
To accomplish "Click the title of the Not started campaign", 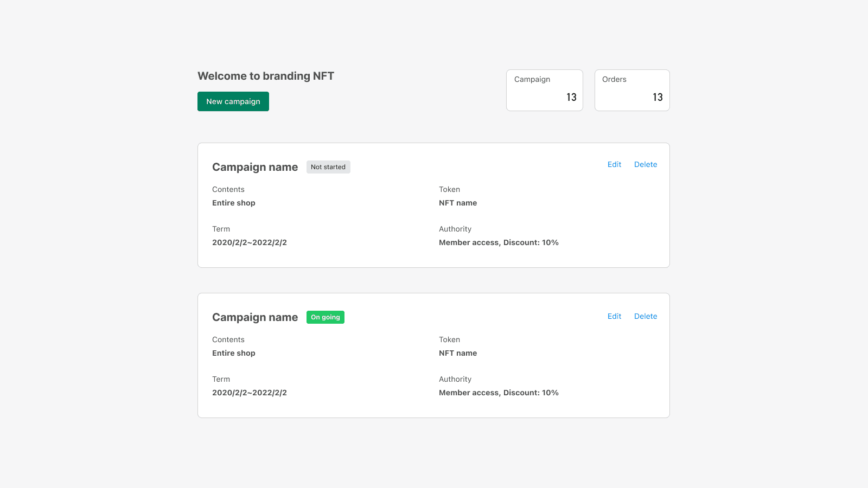I will pos(255,167).
